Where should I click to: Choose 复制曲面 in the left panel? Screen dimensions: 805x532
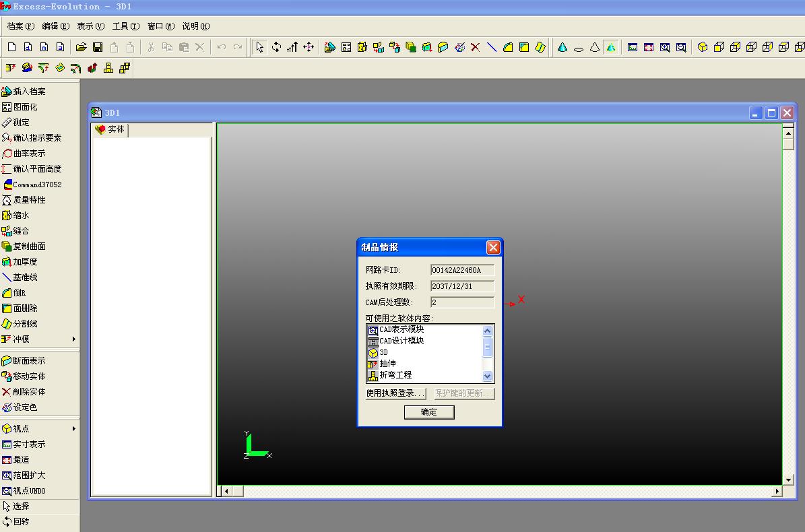coord(24,246)
